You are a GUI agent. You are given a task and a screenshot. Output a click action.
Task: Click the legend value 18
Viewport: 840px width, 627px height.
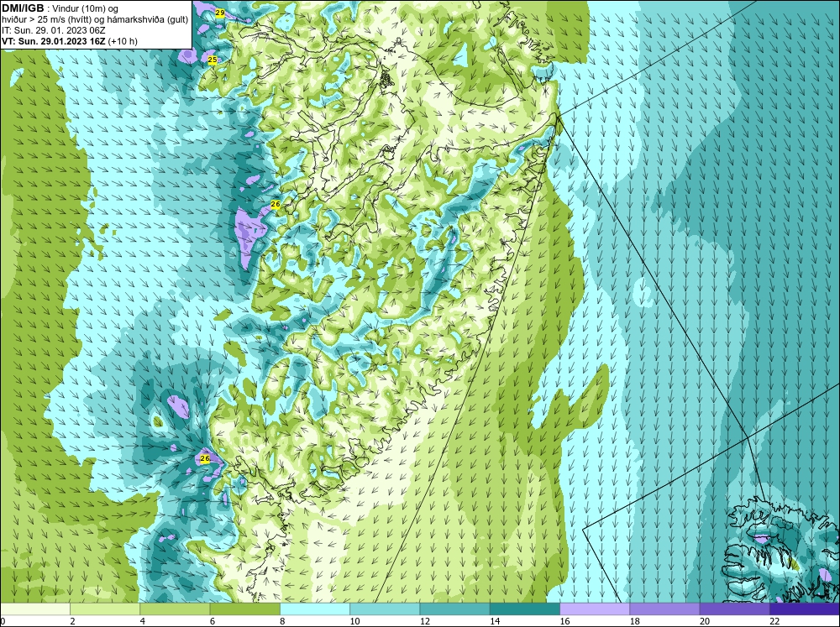(x=635, y=621)
